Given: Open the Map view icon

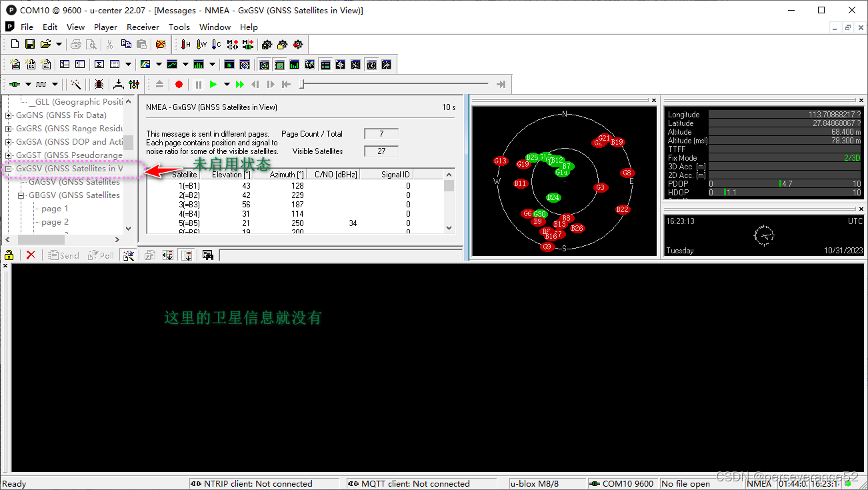Looking at the screenshot, I should tap(145, 64).
